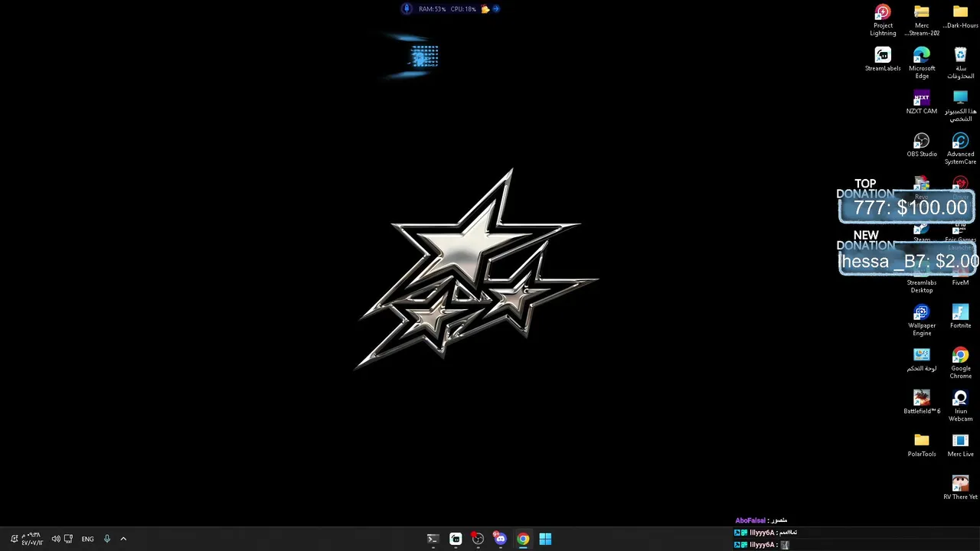Screen dimensions: 980x551
Task: Open Wallpaper Engine desktop icon
Action: pos(922,320)
